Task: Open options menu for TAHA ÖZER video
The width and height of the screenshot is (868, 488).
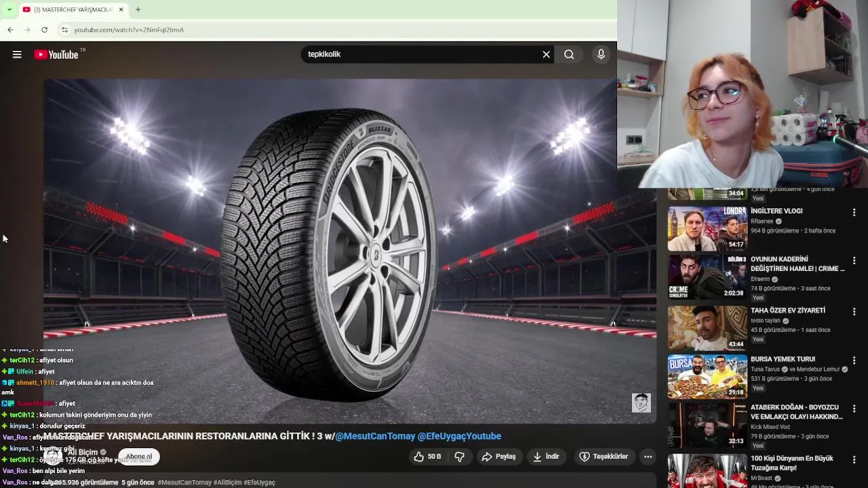Action: coord(854,312)
